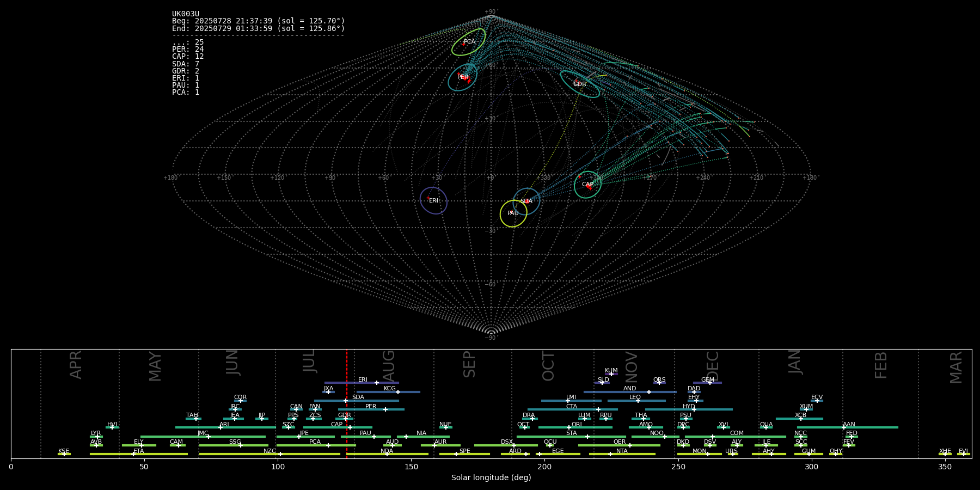This screenshot has height=490, width=980.
Task: Click the PAU radiant label on sky map
Action: [x=513, y=213]
